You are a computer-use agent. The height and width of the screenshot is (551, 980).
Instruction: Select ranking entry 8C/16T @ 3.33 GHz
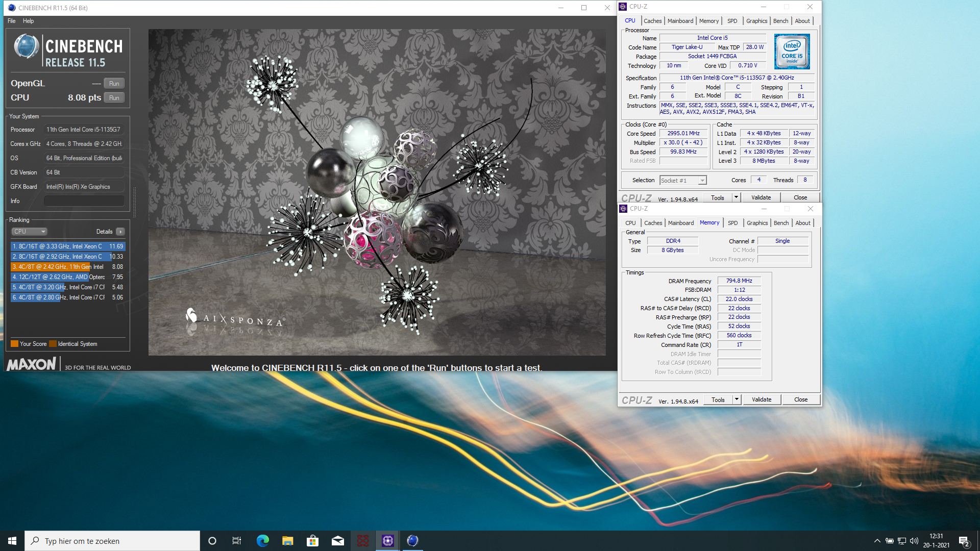68,246
